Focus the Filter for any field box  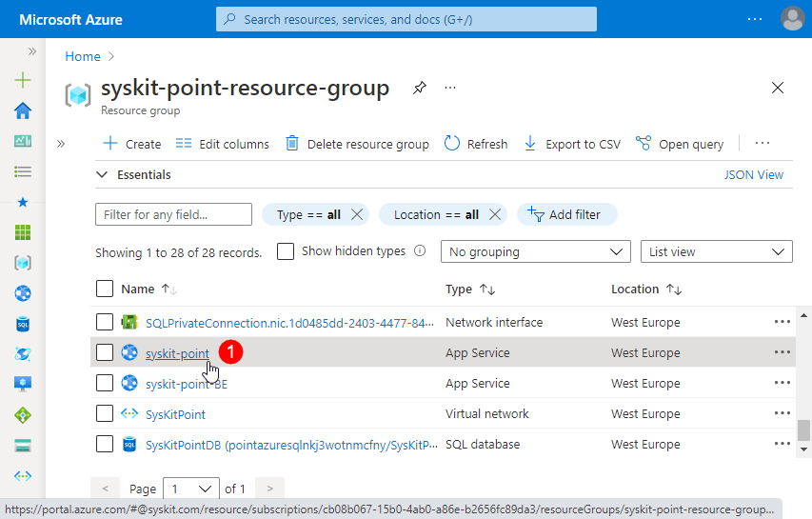pos(173,214)
